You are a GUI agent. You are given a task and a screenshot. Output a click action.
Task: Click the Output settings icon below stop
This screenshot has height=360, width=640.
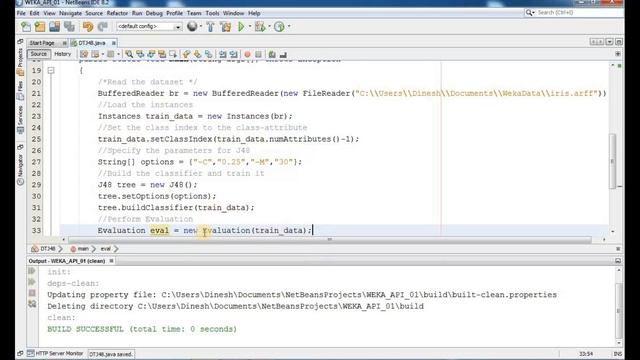pyautogui.click(x=32, y=304)
